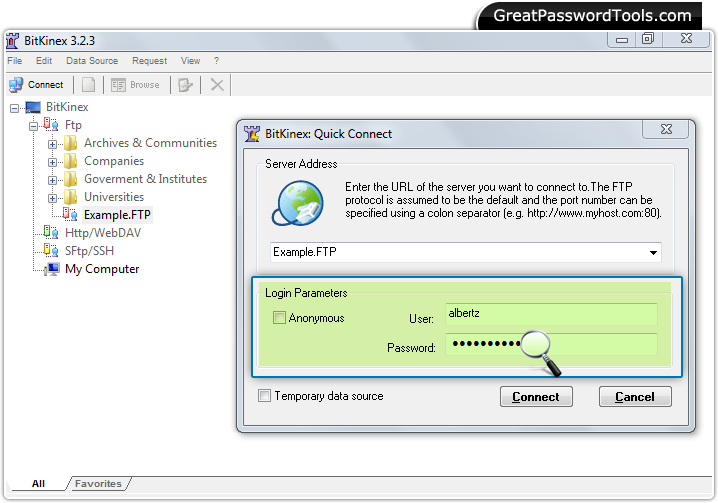Select Example.FTP in the tree
Viewport: 718px width, 503px height.
(x=117, y=215)
